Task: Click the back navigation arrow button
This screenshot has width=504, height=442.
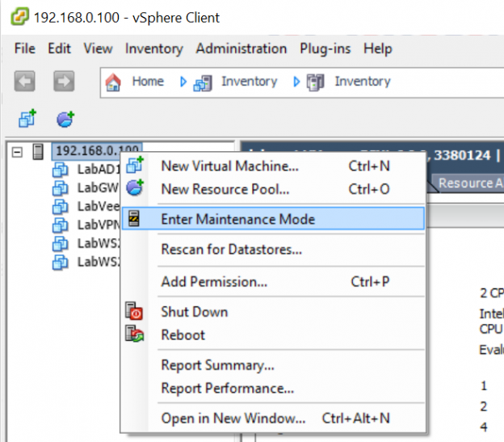Action: (25, 82)
